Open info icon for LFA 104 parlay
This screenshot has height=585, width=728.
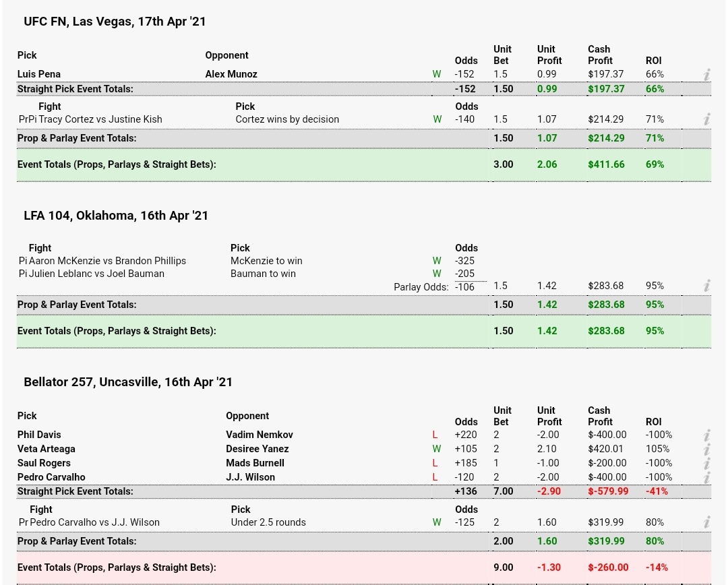706,286
